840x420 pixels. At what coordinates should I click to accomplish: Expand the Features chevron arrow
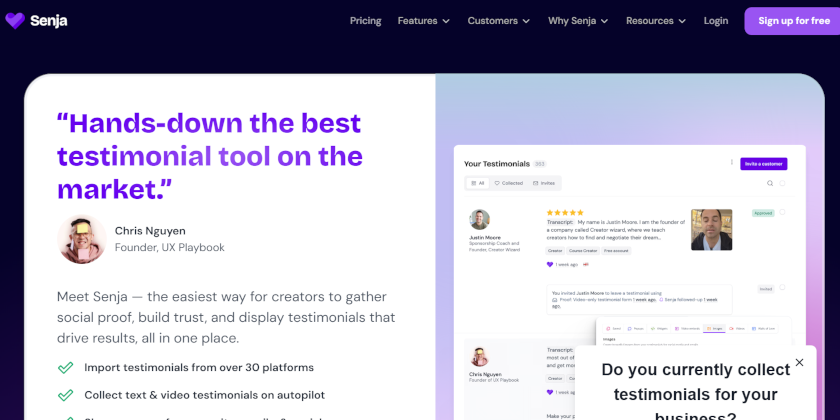446,21
